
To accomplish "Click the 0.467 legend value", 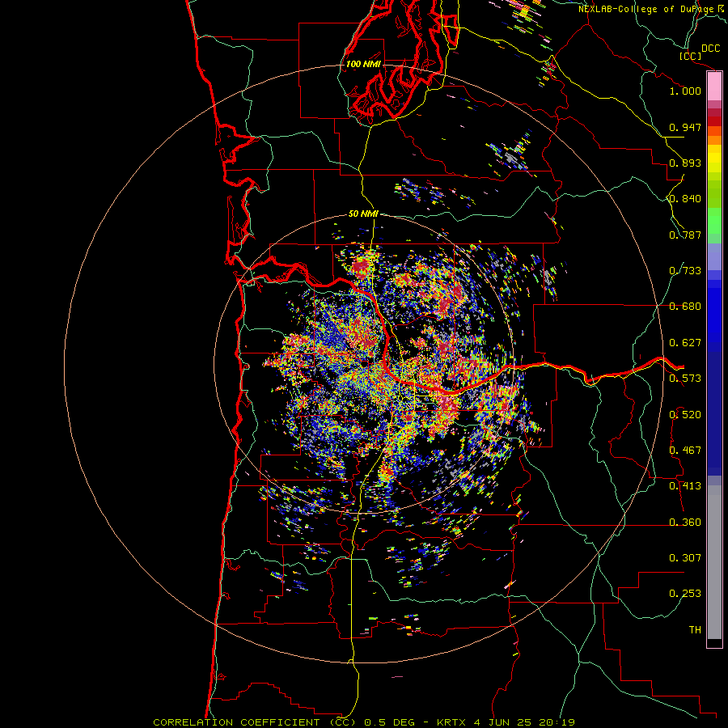I will 685,451.
